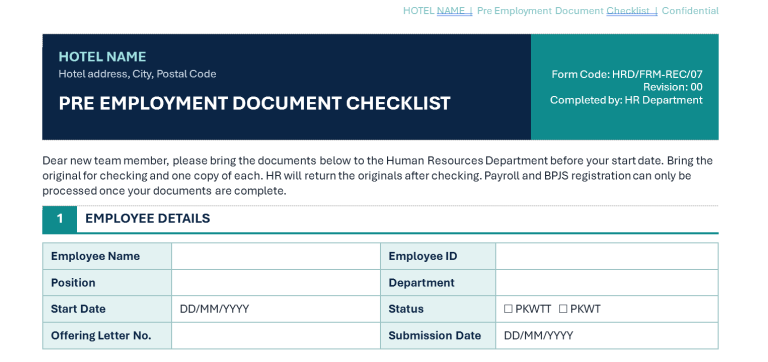Click 'Pre Employment Document Checklist' in page header
768x362 pixels.
click(x=563, y=11)
